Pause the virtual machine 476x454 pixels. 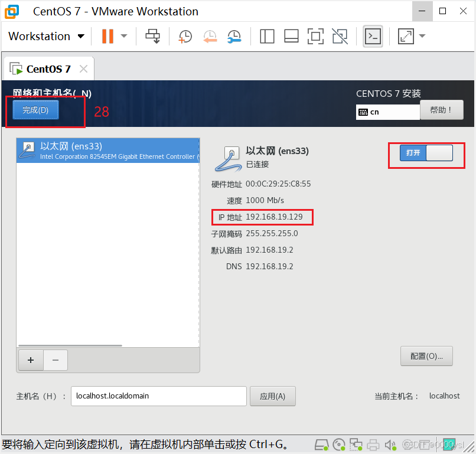click(x=107, y=37)
